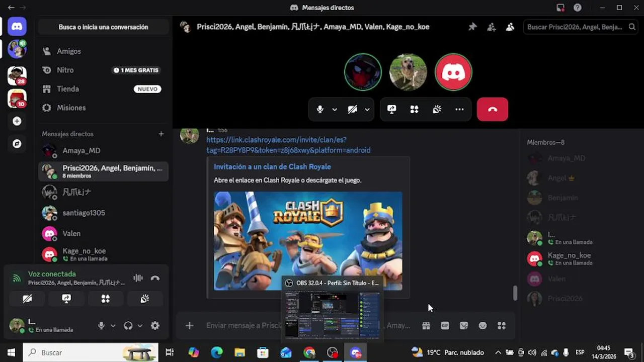This screenshot has width=644, height=362.
Task: Open the gift icon in message bar
Action: [426, 326]
